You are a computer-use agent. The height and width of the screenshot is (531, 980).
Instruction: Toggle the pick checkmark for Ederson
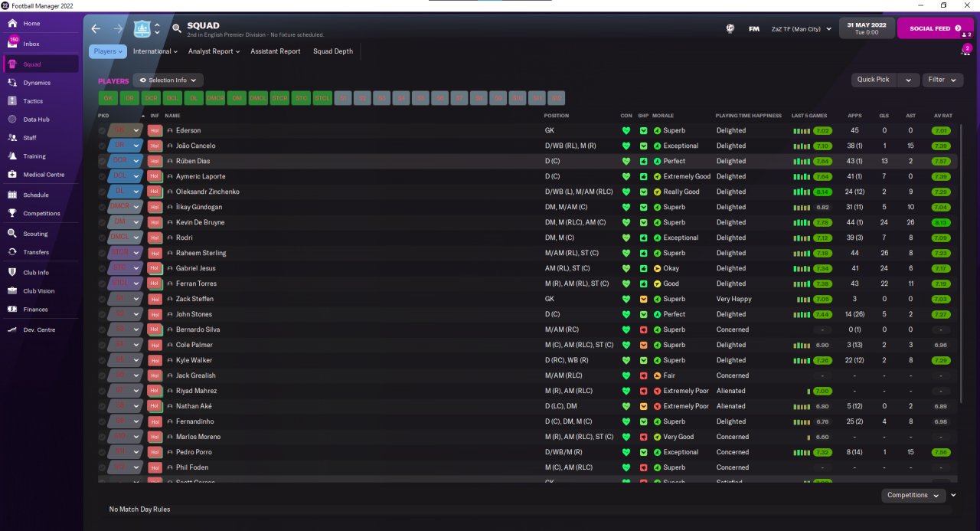point(103,130)
